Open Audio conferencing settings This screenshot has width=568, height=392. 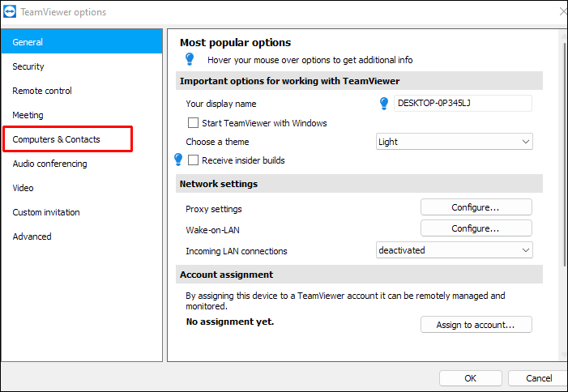coord(50,164)
